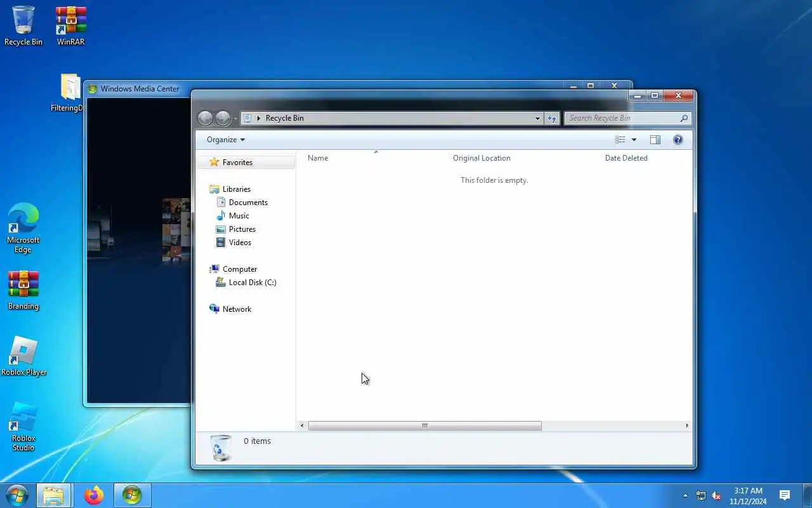Click the search magnifier icon
This screenshot has width=812, height=508.
click(684, 118)
